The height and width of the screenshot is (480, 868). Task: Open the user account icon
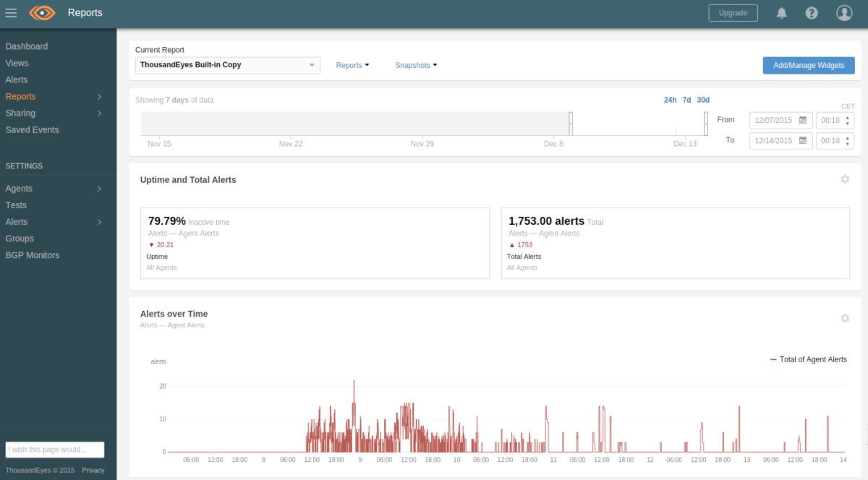(x=845, y=12)
